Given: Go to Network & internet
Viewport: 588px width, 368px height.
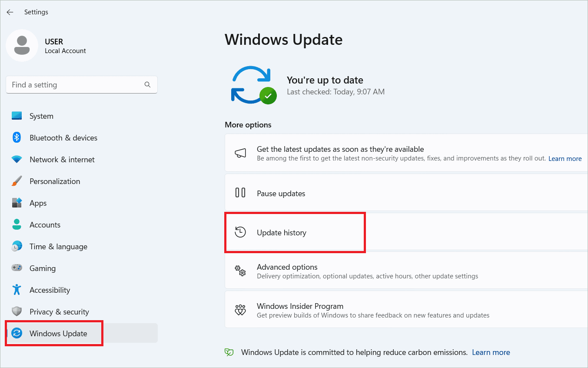Looking at the screenshot, I should tap(82, 160).
